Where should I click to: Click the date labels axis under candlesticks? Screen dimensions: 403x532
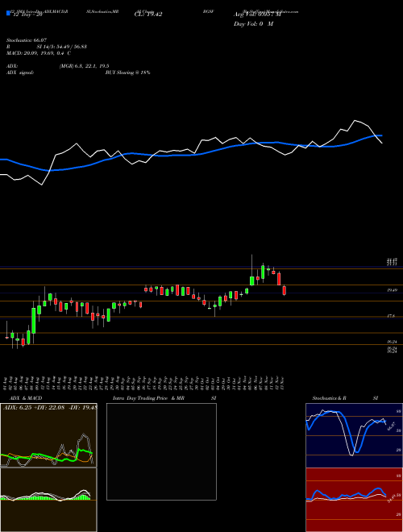point(143,384)
